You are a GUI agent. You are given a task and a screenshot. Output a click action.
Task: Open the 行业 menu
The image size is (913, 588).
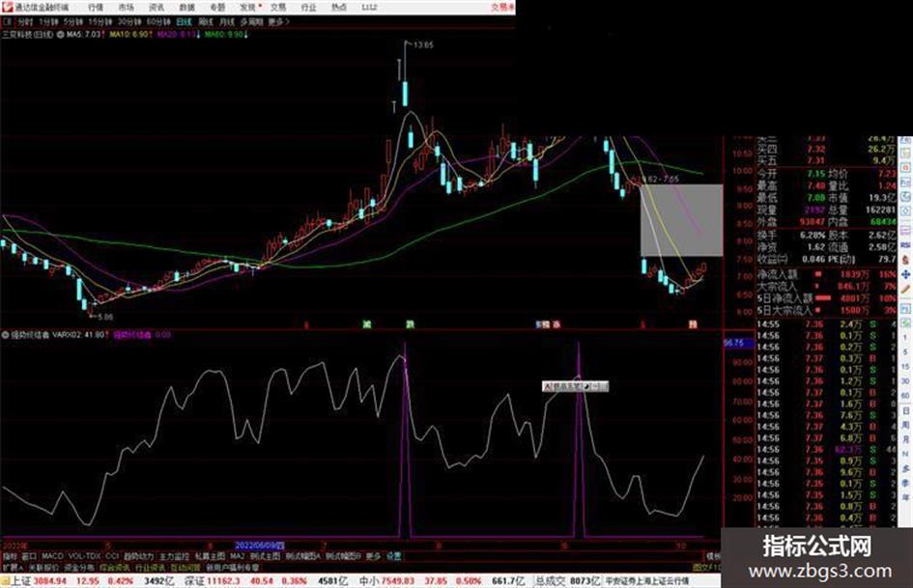tap(308, 7)
